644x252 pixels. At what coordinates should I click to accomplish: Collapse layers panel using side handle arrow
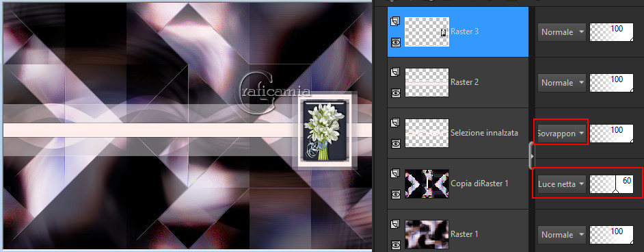pyautogui.click(x=532, y=156)
